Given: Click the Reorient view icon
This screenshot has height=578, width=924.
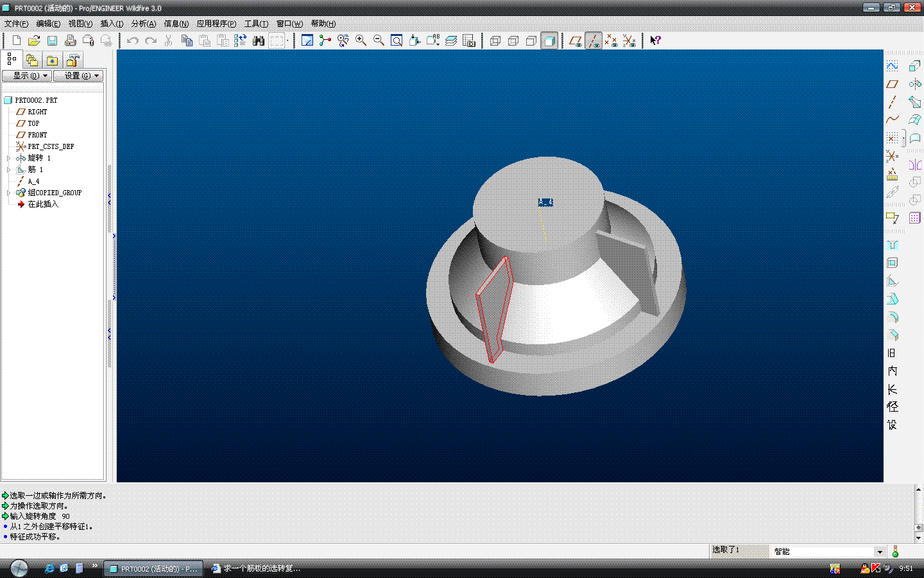Looking at the screenshot, I should point(415,40).
